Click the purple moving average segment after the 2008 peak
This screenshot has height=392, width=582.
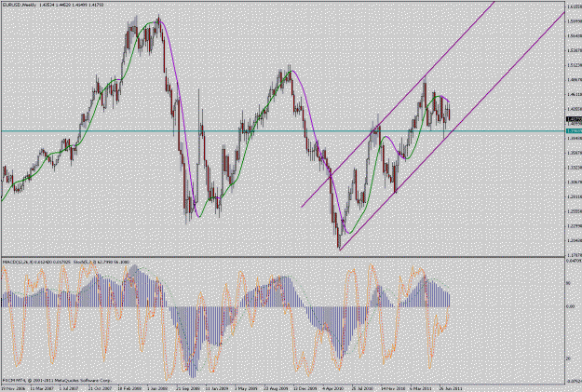178,93
